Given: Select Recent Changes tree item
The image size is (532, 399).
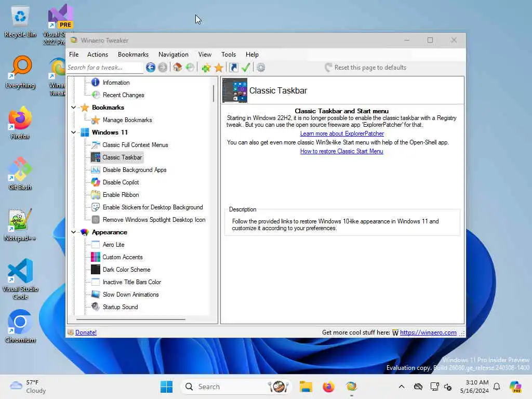Looking at the screenshot, I should click(124, 95).
